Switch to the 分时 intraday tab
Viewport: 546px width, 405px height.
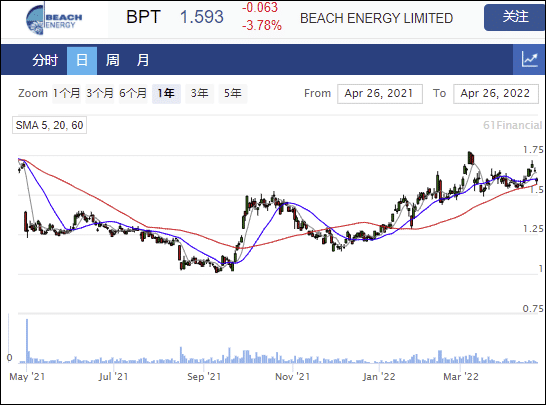pyautogui.click(x=45, y=60)
